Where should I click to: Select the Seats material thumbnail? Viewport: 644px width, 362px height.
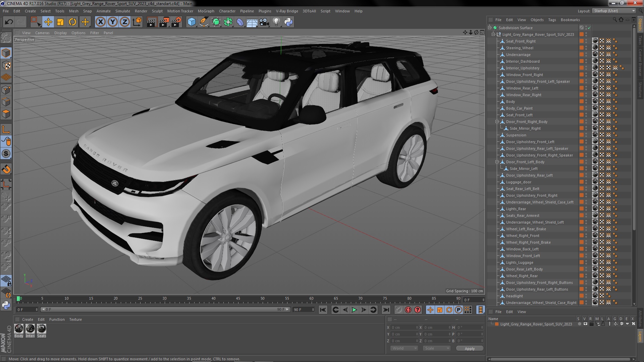(x=42, y=328)
